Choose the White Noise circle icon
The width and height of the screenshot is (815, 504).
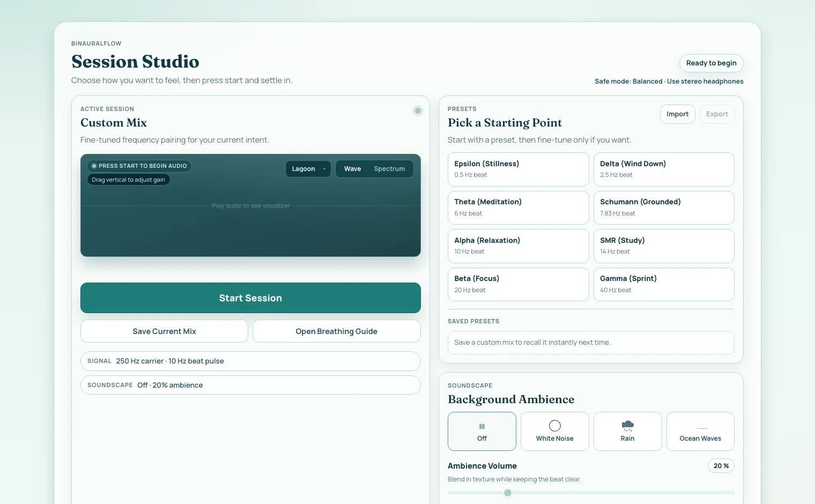point(555,426)
